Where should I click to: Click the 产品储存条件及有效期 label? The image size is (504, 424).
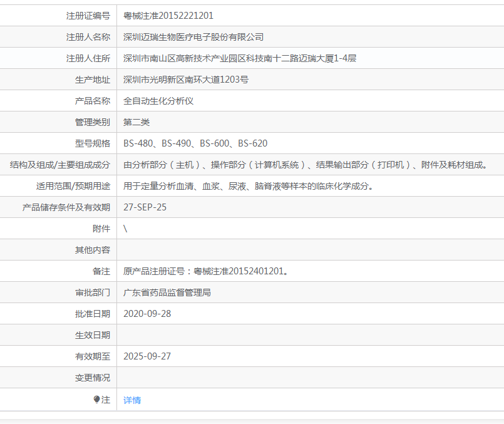66,207
